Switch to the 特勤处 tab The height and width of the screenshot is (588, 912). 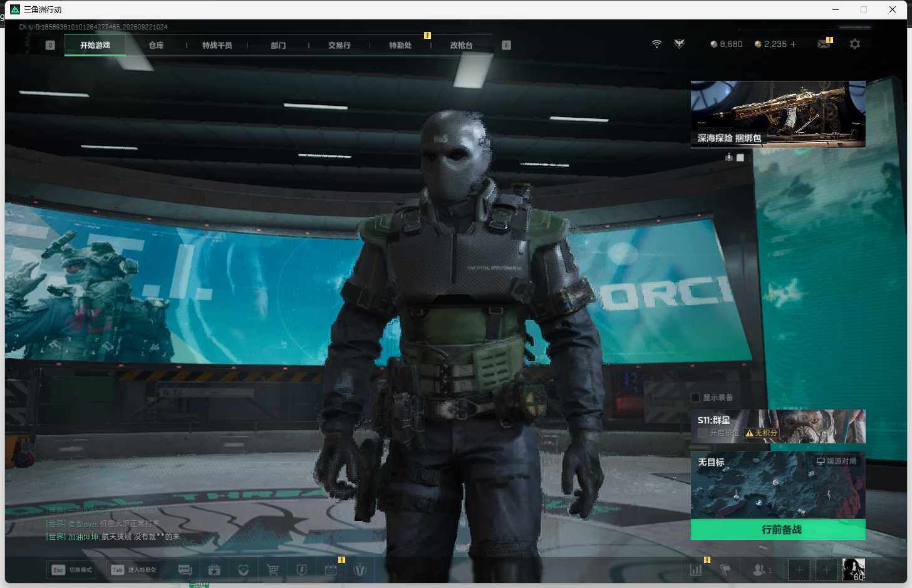[400, 45]
